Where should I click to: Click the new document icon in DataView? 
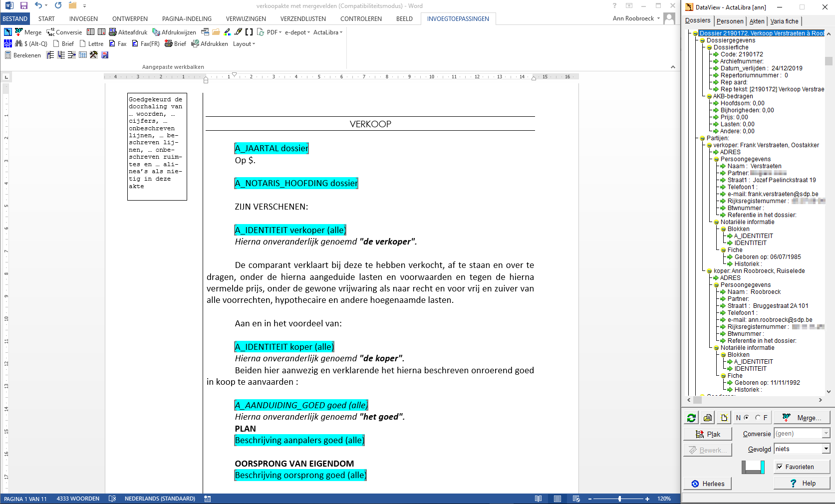pos(724,418)
